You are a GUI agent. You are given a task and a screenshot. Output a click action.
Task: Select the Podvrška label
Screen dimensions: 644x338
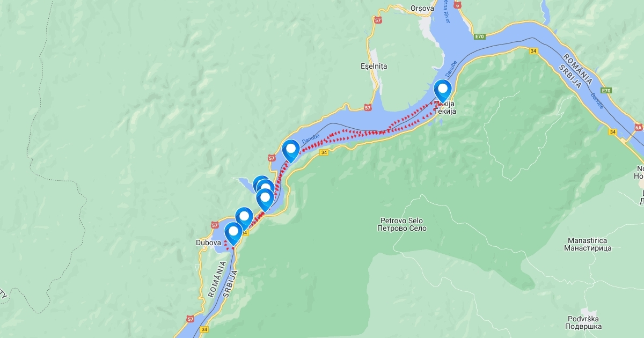(x=584, y=322)
